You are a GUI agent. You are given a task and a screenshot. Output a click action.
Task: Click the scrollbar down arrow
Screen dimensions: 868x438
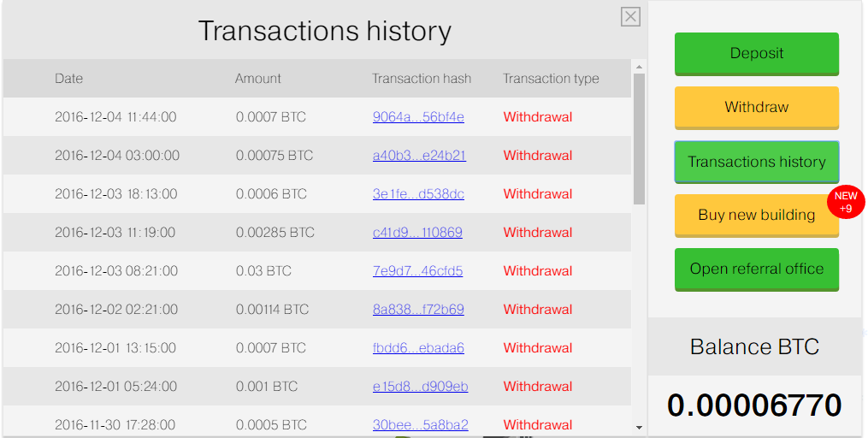(639, 428)
